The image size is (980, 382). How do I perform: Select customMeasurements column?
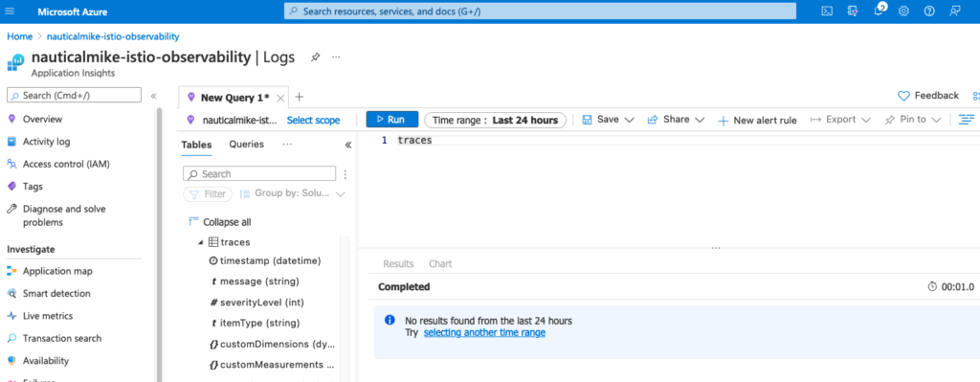(x=272, y=365)
